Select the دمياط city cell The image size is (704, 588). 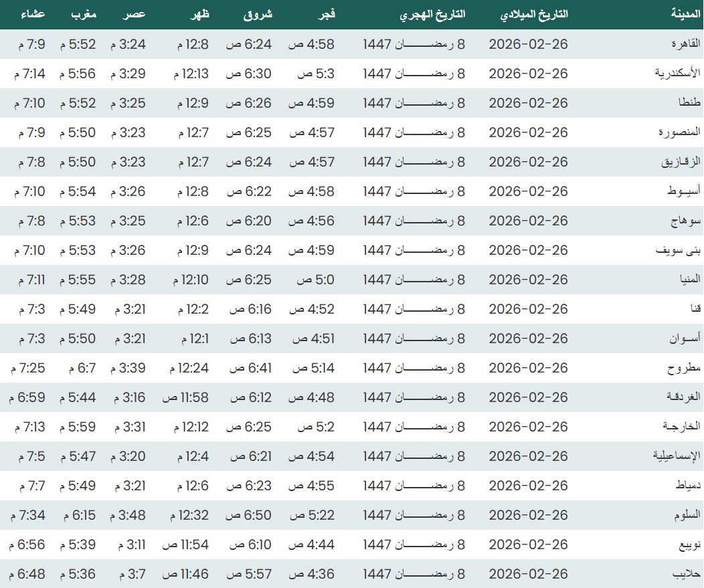[x=688, y=486]
